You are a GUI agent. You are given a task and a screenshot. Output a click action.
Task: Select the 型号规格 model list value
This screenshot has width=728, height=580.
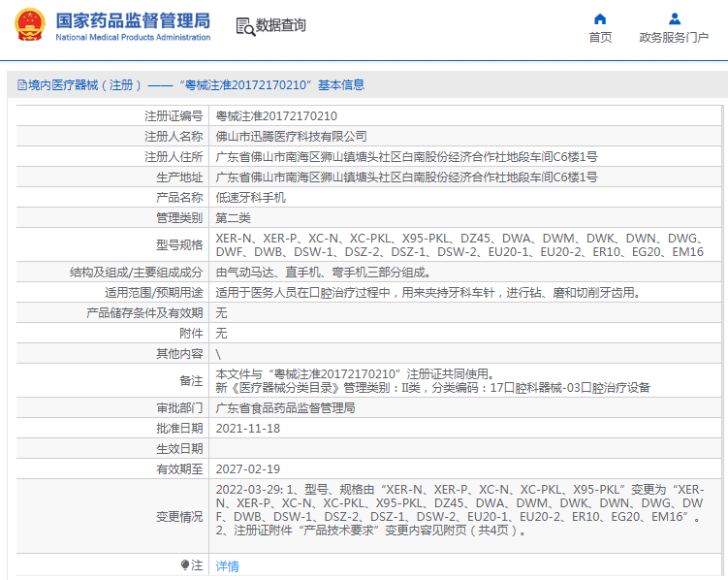click(x=459, y=245)
